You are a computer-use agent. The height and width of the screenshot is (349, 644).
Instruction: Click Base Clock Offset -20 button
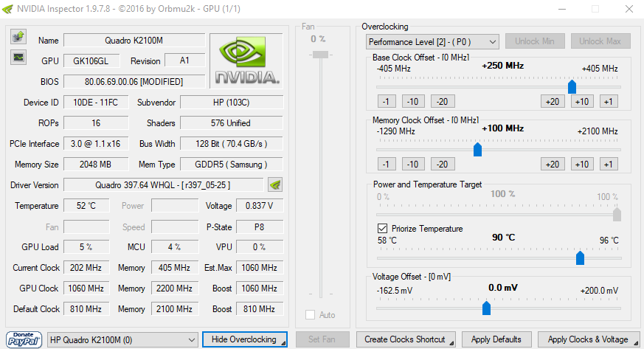442,101
